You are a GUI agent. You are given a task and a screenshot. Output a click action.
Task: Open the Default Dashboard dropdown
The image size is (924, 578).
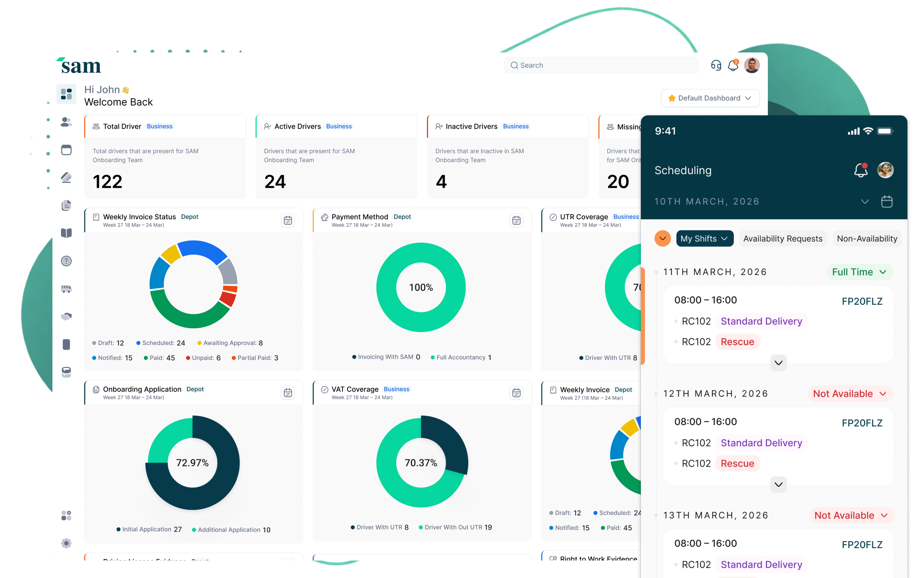point(710,98)
